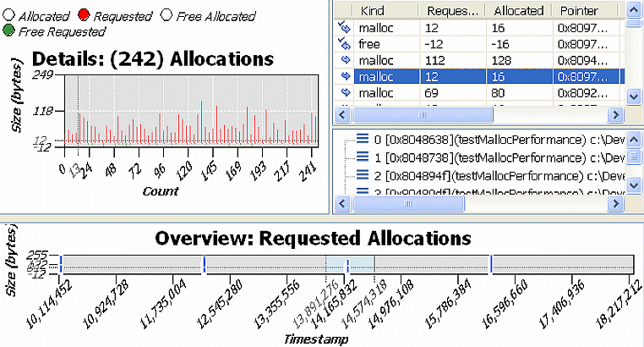Toggle the green Free Requested legend marker
The width and height of the screenshot is (644, 347).
8,31
